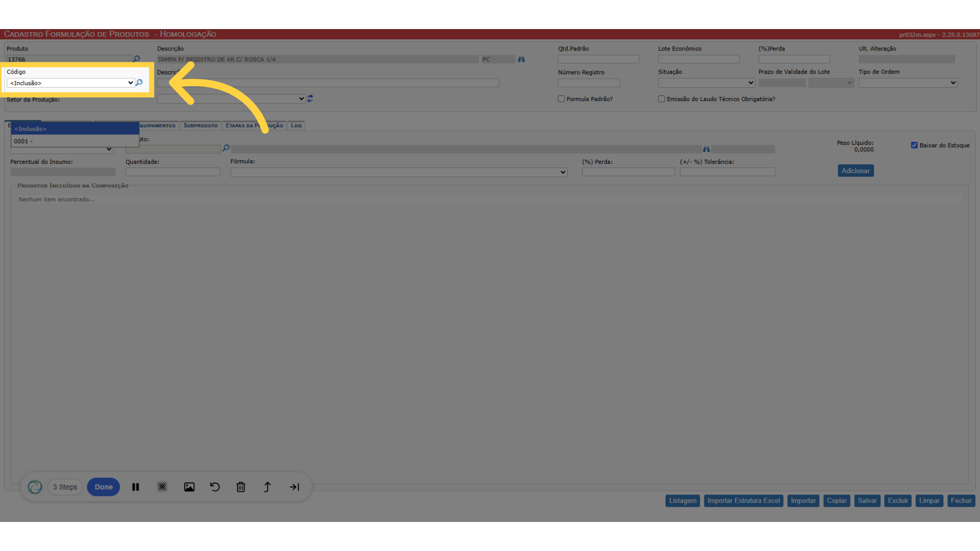Screen dimensions: 980x551
Task: Click the Listagem button
Action: point(682,501)
